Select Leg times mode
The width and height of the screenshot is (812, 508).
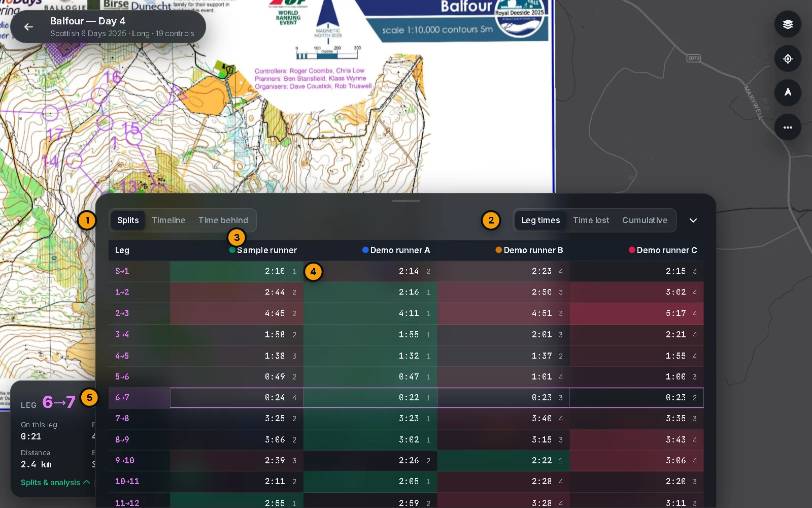tap(540, 220)
